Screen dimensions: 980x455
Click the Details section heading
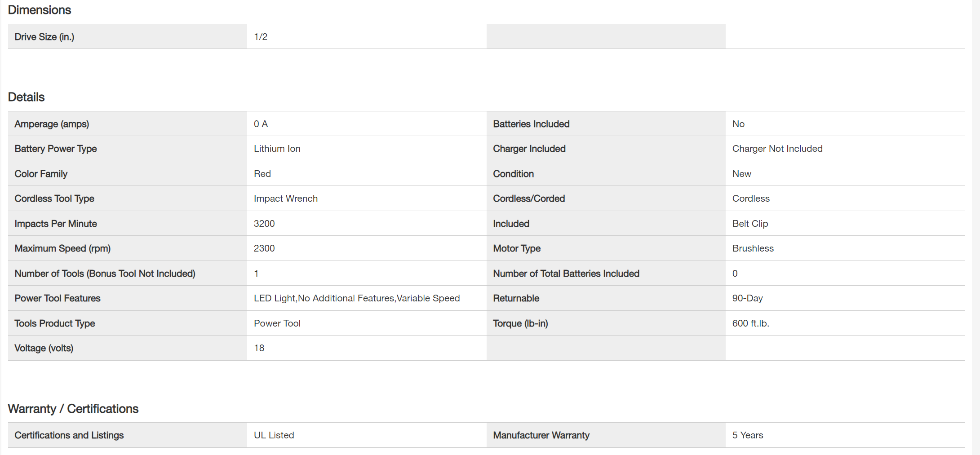tap(26, 97)
